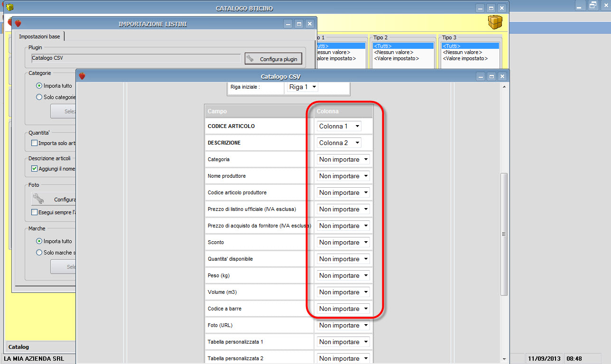Viewport: 611px width, 364px height.
Task: Uncheck Aggiungi il nome checkbox
Action: [x=34, y=168]
